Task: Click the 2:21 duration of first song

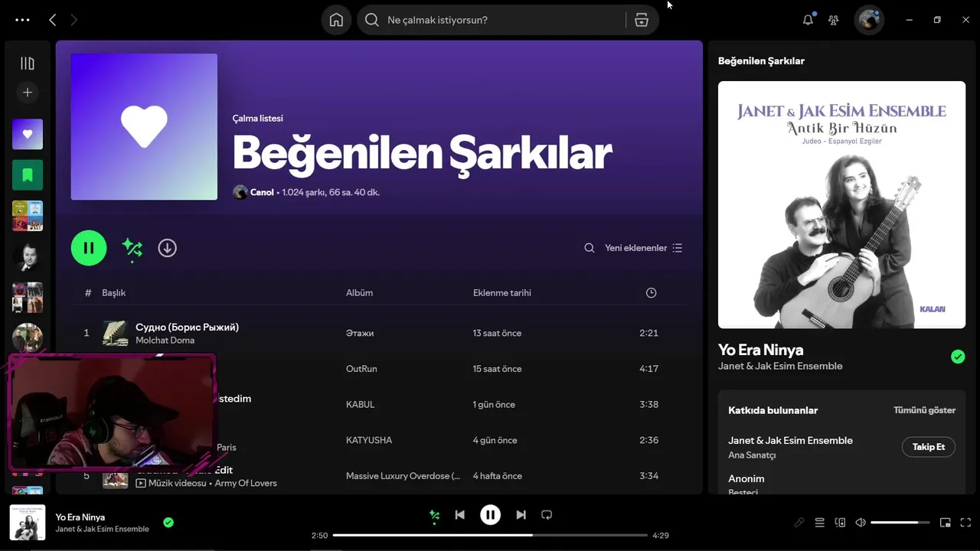Action: tap(648, 333)
